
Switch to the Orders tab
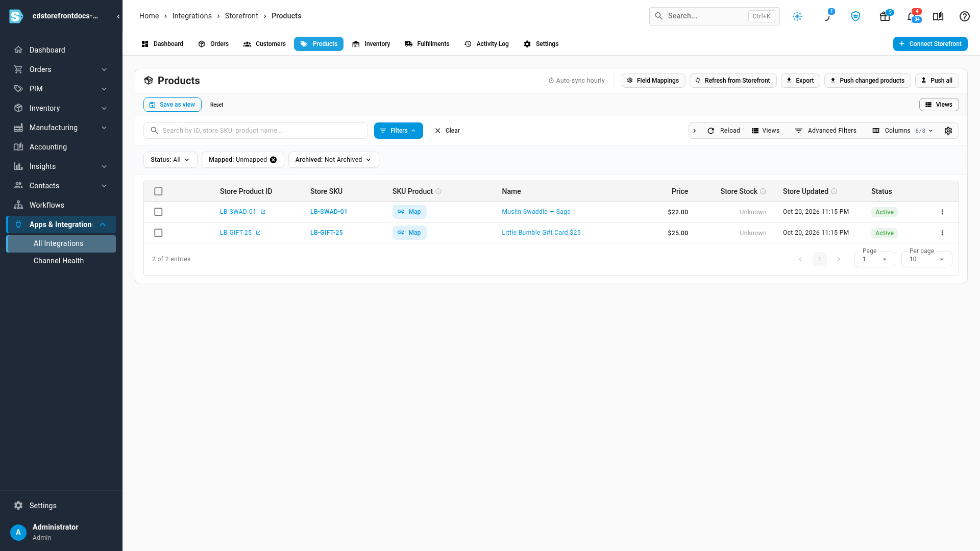coord(213,44)
